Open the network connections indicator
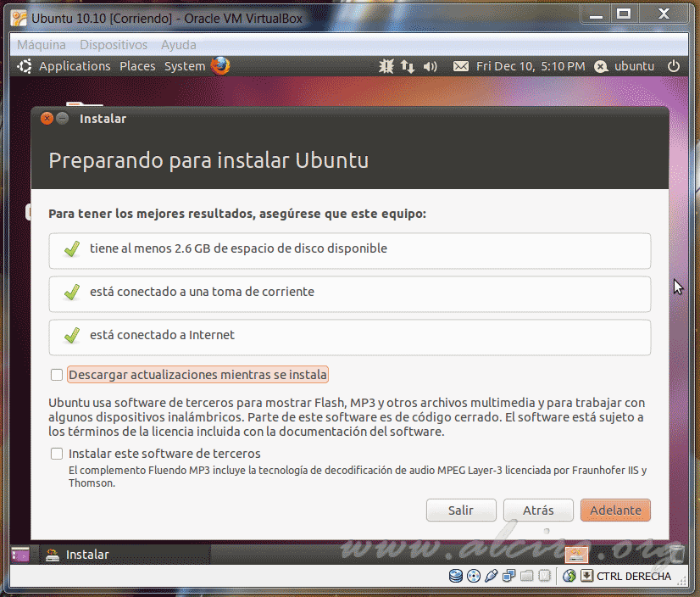Screen dimensions: 700x597 pyautogui.click(x=408, y=67)
